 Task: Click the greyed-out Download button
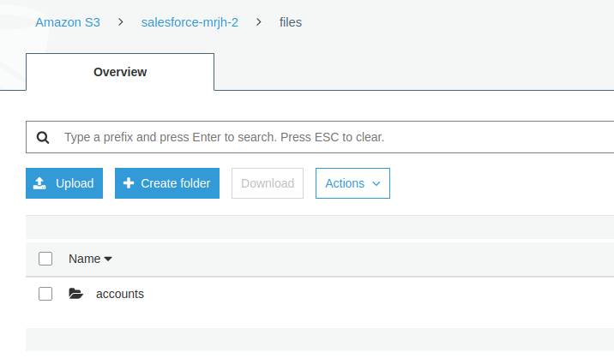268,183
